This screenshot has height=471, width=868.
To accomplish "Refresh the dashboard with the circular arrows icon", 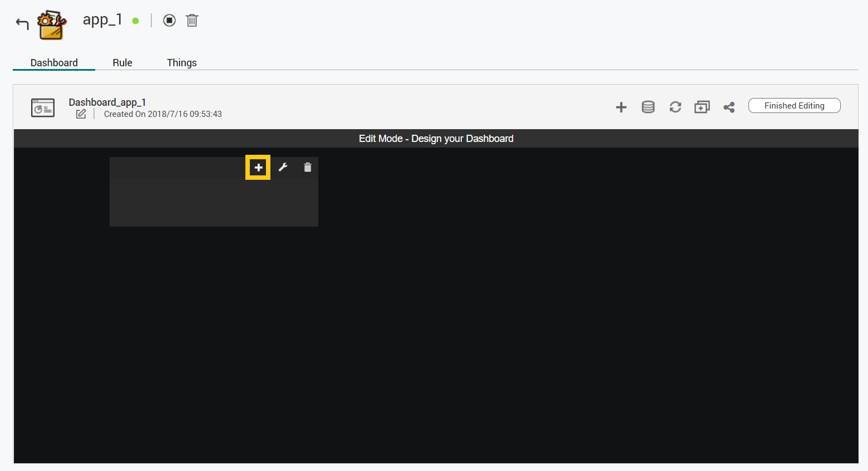I will coord(675,107).
